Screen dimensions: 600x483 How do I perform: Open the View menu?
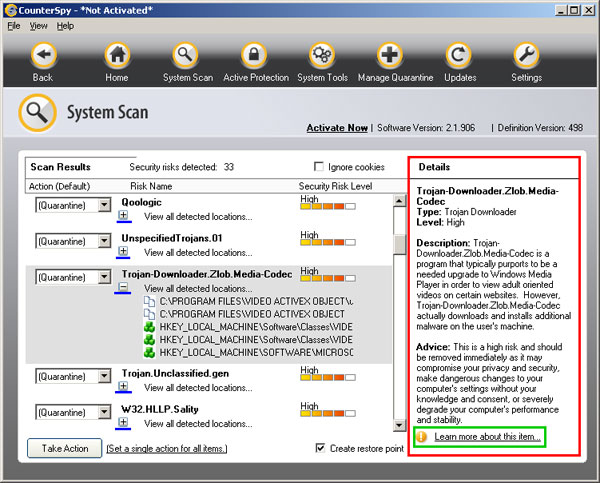pyautogui.click(x=39, y=26)
